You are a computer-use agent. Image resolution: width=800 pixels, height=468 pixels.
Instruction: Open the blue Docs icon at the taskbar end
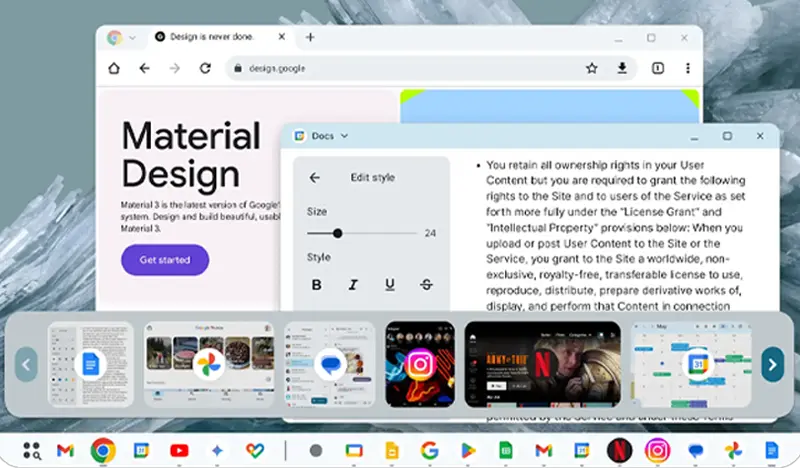(771, 451)
